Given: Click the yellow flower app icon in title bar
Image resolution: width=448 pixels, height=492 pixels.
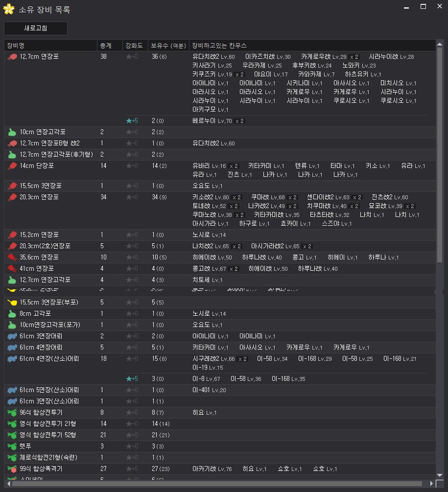Looking at the screenshot, I should pyautogui.click(x=8, y=9).
